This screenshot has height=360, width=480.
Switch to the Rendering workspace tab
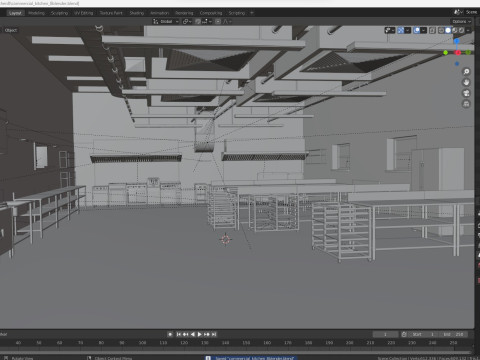[x=184, y=13]
